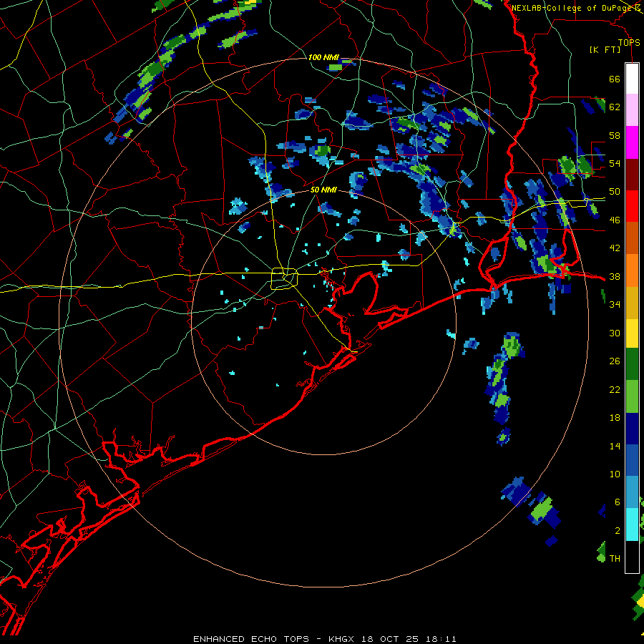Select the dark orange swatch between 42 and 46
This screenshot has width=644, height=644.
tap(632, 238)
